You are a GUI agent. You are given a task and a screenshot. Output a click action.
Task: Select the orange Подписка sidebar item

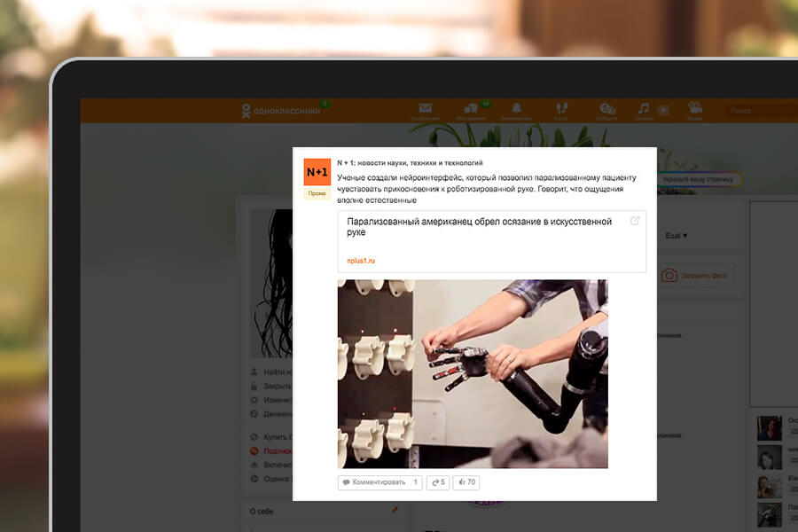pyautogui.click(x=278, y=451)
